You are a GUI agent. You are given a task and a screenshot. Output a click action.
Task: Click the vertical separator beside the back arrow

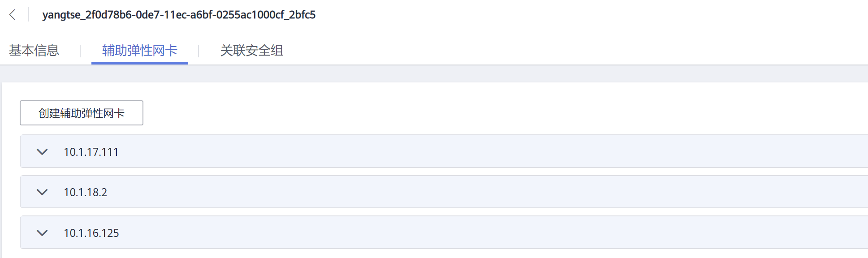coord(29,15)
